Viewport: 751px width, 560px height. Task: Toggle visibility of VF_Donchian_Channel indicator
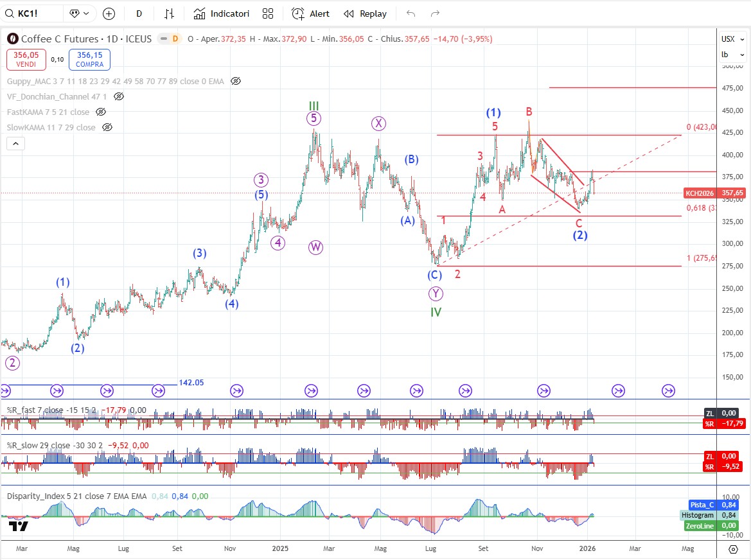point(119,96)
